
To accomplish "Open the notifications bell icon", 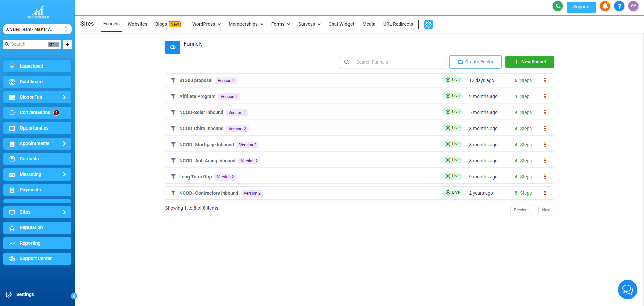I will coord(605,6).
